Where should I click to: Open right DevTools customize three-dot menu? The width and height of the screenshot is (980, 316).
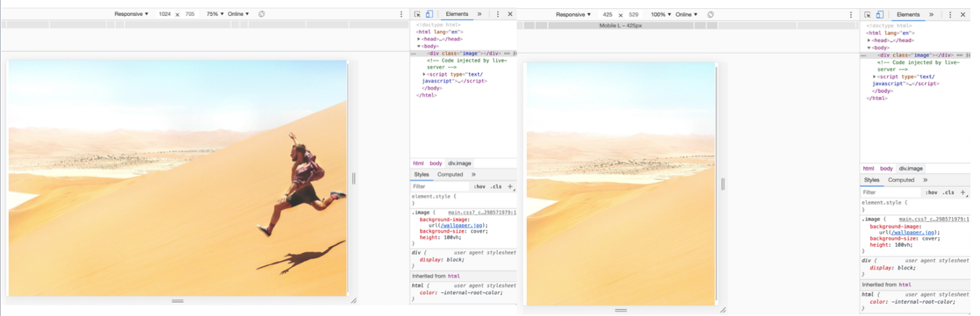point(950,15)
